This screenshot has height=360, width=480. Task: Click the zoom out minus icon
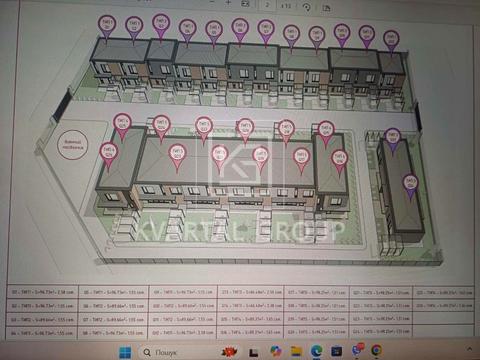point(212,2)
